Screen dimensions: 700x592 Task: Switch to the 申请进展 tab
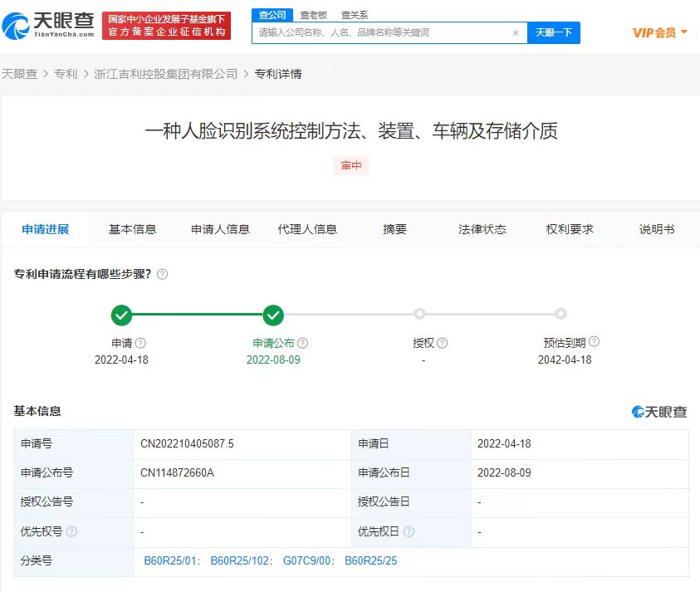pos(45,229)
